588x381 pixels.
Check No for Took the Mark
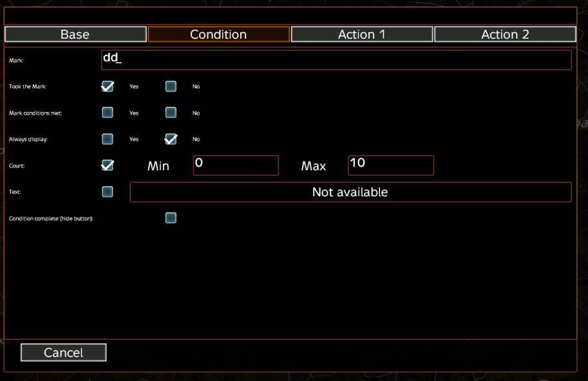pyautogui.click(x=171, y=86)
